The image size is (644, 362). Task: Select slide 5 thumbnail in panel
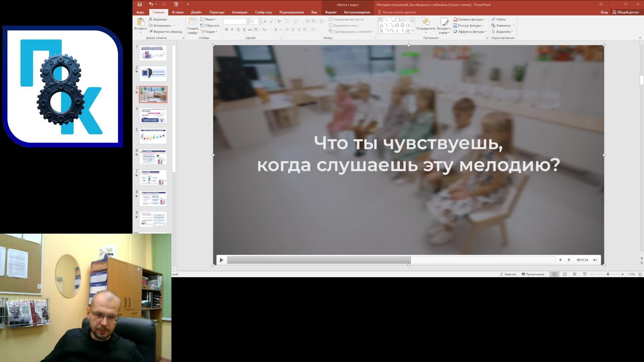click(x=153, y=136)
